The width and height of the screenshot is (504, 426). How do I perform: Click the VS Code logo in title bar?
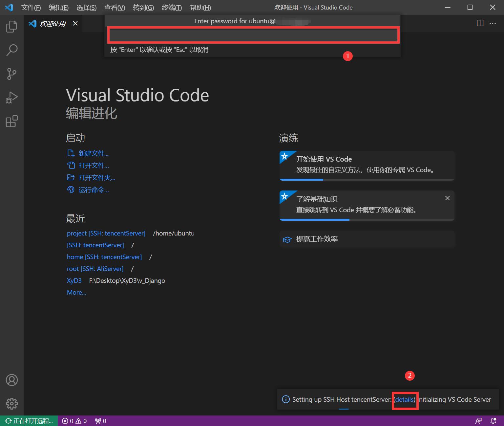(9, 7)
